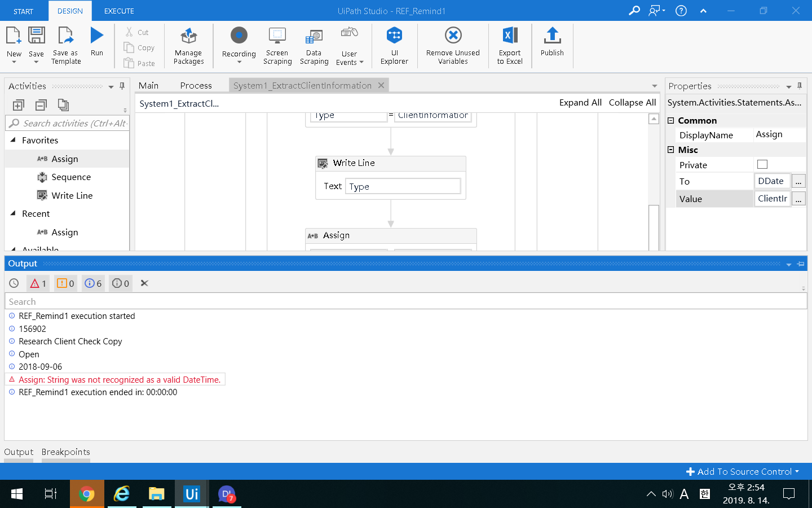Clear the Output panel log

[144, 283]
